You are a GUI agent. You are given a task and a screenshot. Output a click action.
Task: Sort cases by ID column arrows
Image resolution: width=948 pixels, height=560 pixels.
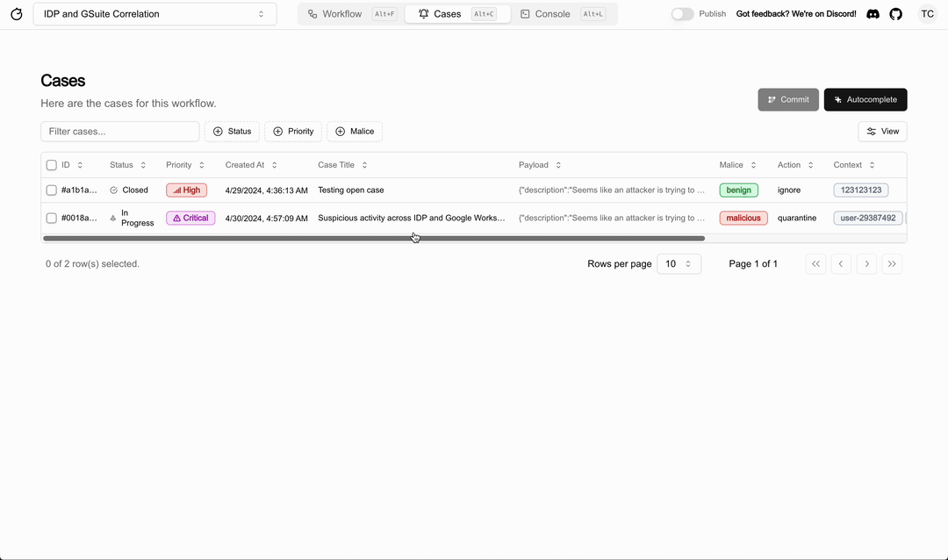(x=80, y=165)
